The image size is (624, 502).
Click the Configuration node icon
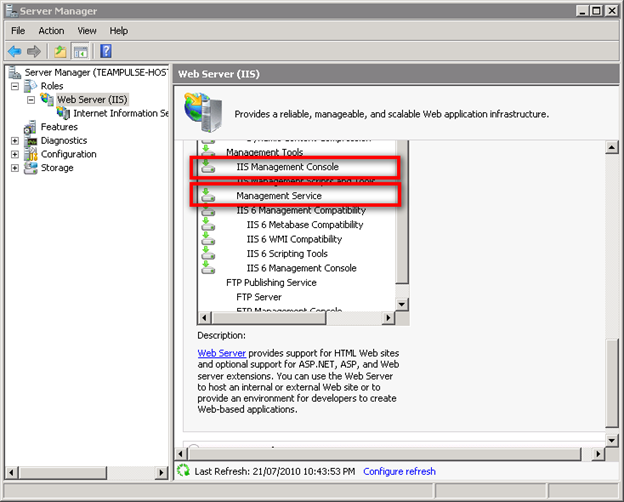(x=30, y=154)
